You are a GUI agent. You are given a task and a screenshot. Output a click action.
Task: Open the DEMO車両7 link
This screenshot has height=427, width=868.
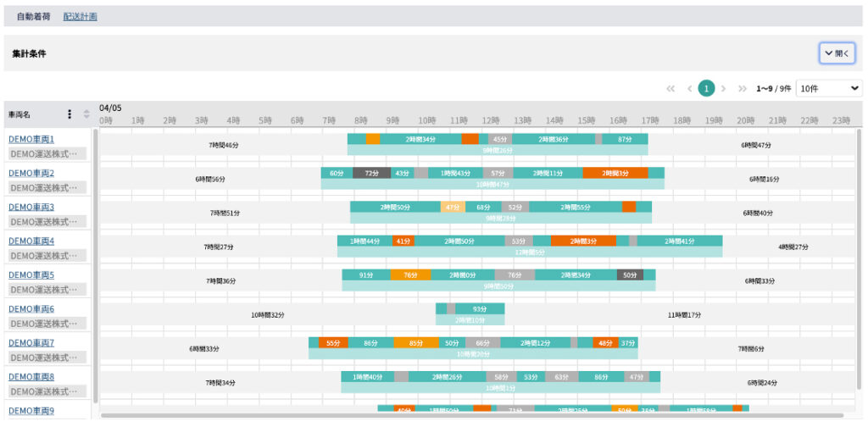tap(31, 342)
